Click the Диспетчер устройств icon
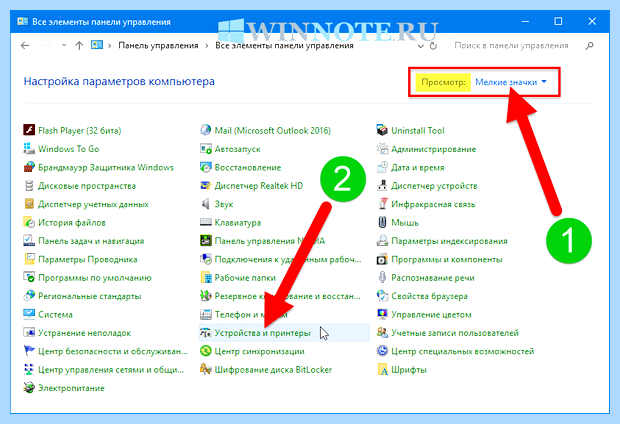 point(382,186)
